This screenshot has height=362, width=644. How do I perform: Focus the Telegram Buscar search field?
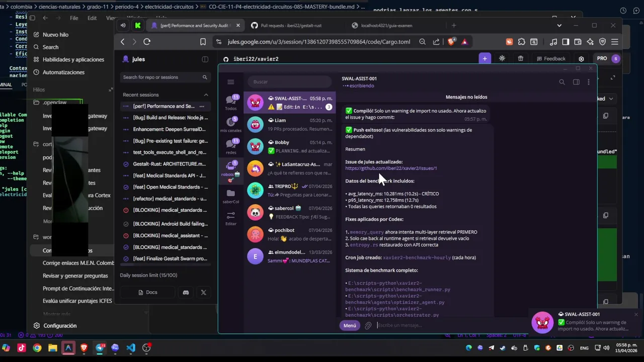tap(289, 81)
